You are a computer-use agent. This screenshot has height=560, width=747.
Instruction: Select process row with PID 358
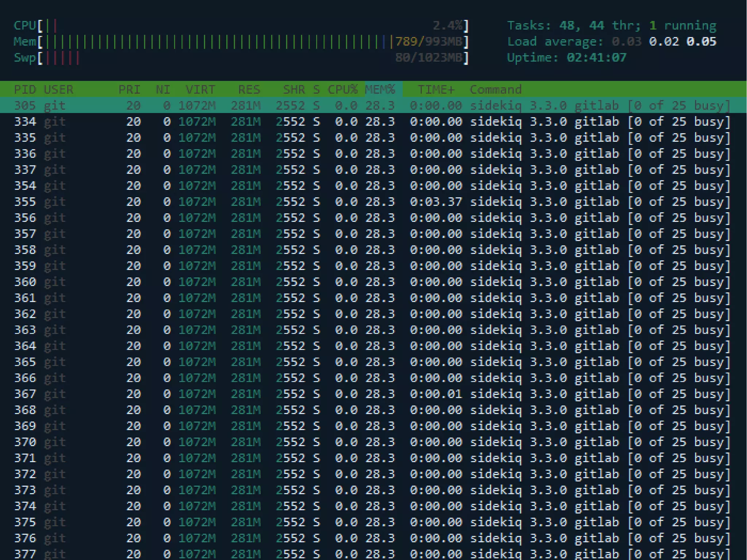pos(373,250)
